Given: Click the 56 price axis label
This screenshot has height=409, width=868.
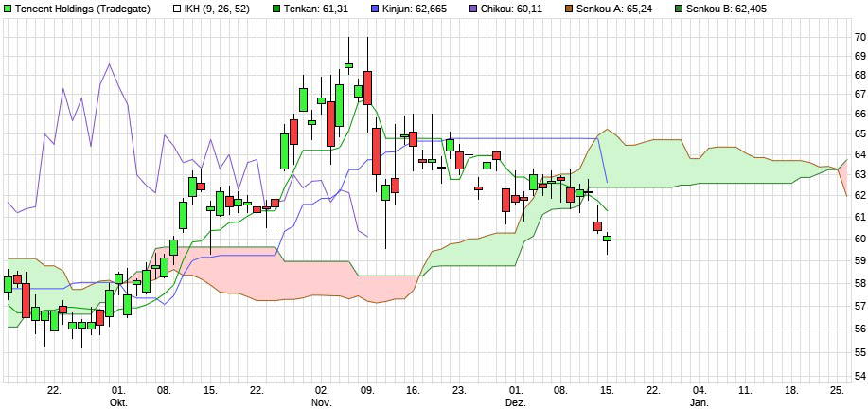Looking at the screenshot, I should [859, 329].
